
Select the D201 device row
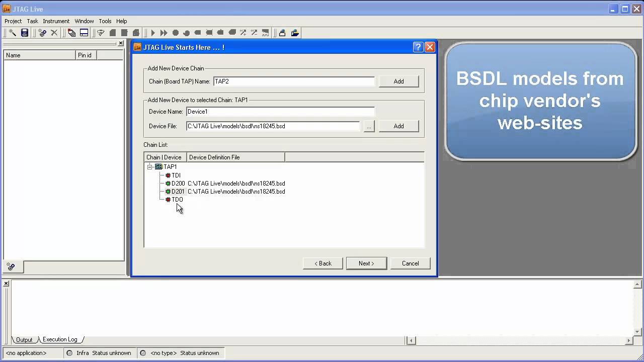178,192
